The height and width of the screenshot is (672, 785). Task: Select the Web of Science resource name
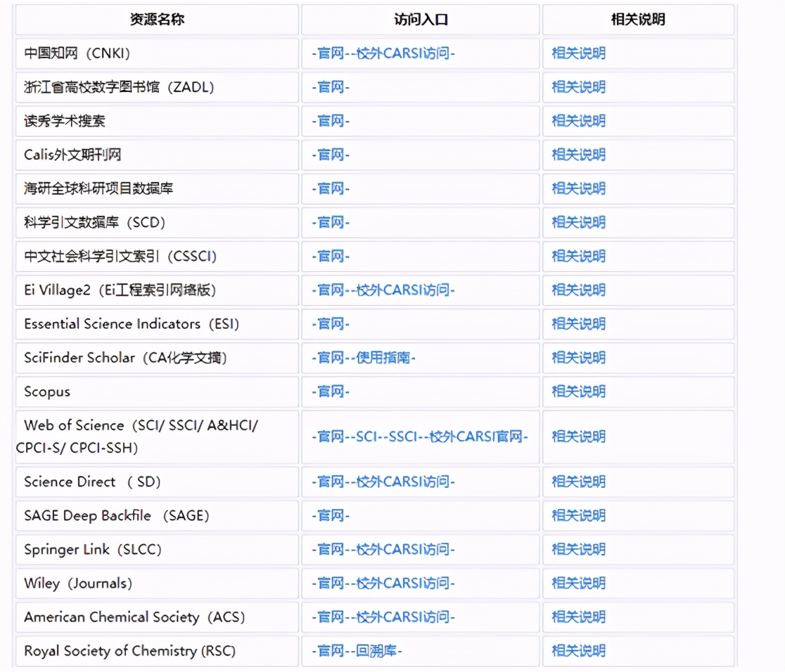[137, 437]
